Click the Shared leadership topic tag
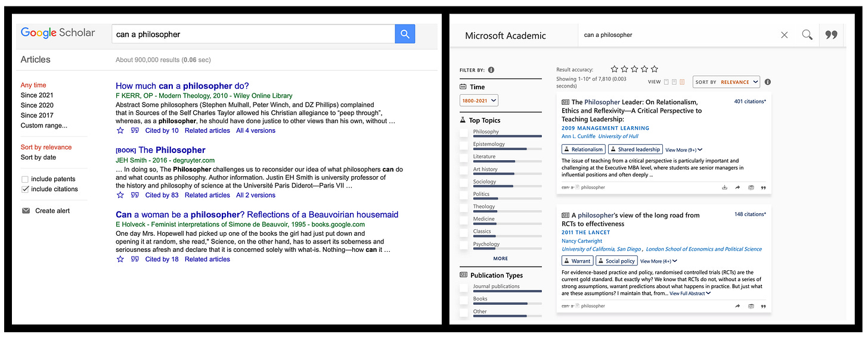The height and width of the screenshot is (337, 868). pos(635,149)
